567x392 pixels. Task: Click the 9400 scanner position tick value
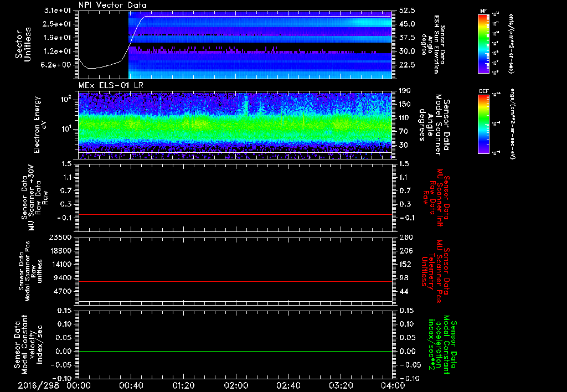[x=62, y=278]
